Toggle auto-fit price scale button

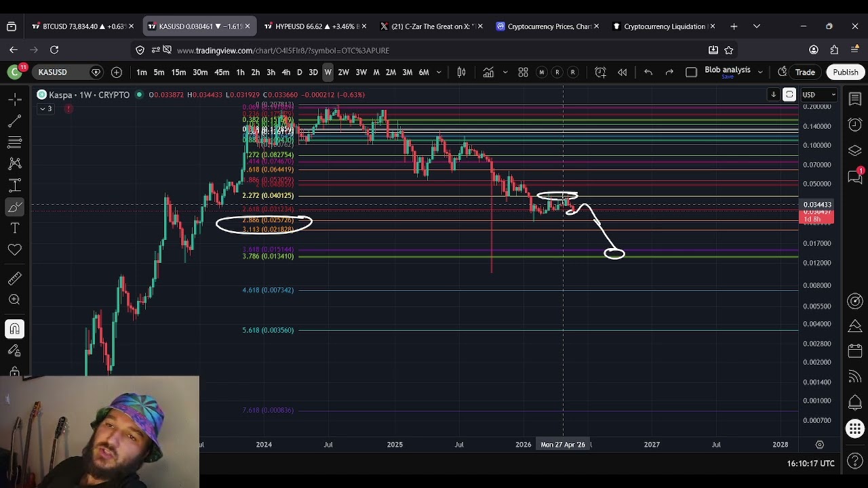[x=789, y=95]
